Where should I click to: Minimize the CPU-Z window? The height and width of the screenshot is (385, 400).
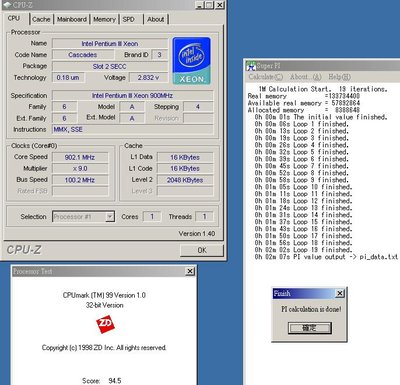click(199, 5)
